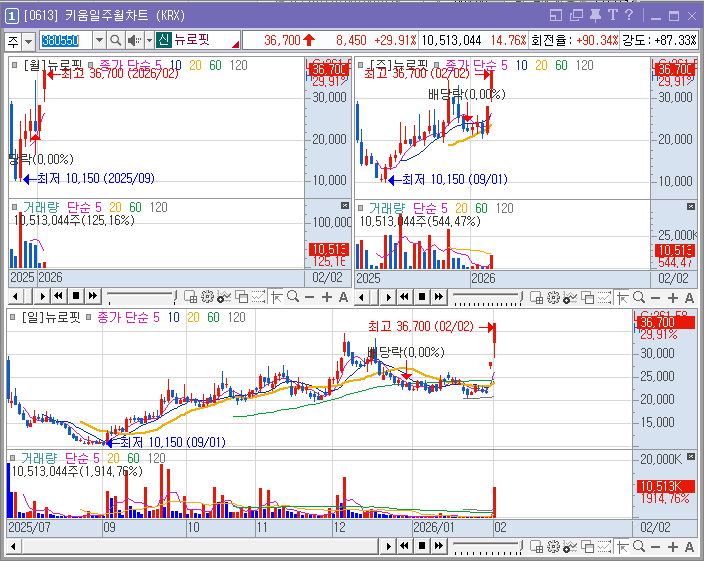704x561 pixels.
Task: Click the stock code input field 380550
Action: tap(66, 41)
